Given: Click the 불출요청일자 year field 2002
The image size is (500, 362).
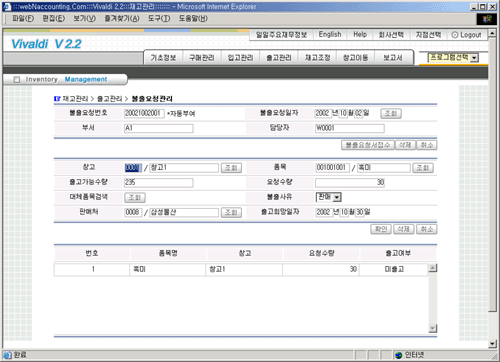Looking at the screenshot, I should click(323, 113).
